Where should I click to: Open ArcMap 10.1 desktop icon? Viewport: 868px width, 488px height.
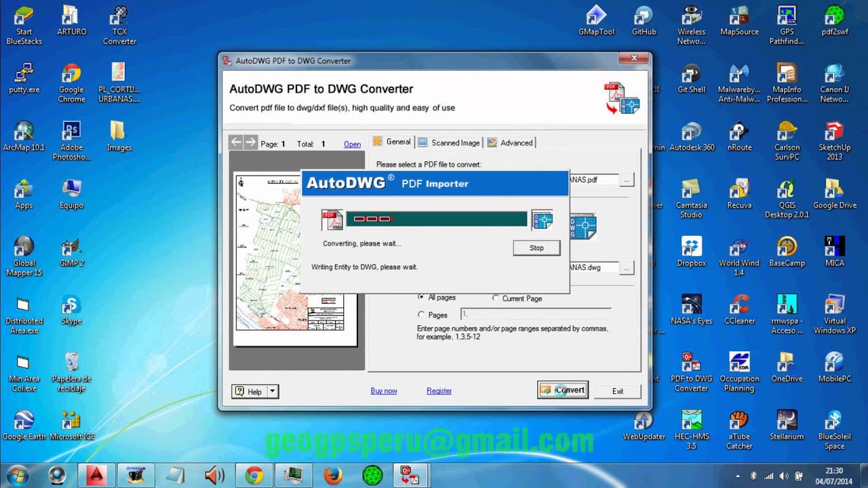[24, 136]
